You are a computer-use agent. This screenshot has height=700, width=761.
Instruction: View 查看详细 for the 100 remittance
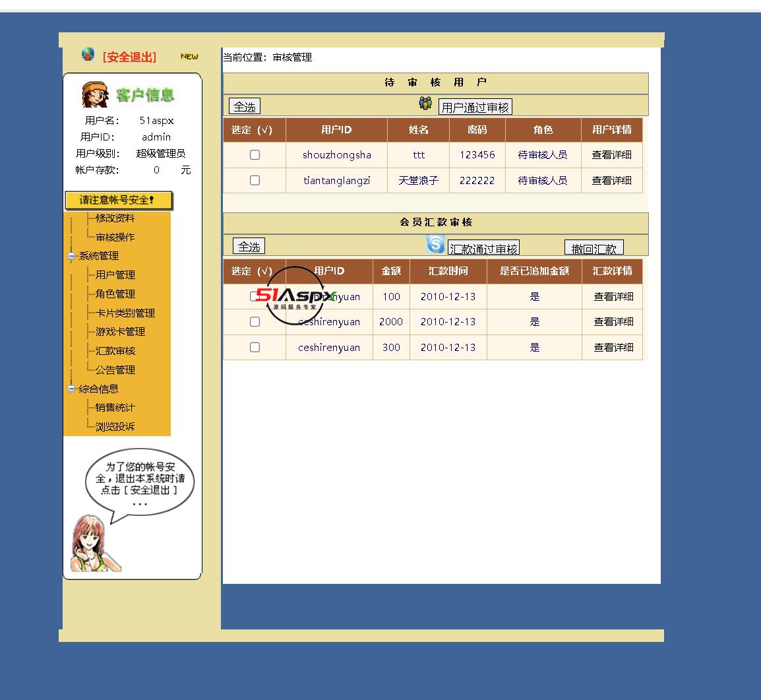(613, 297)
